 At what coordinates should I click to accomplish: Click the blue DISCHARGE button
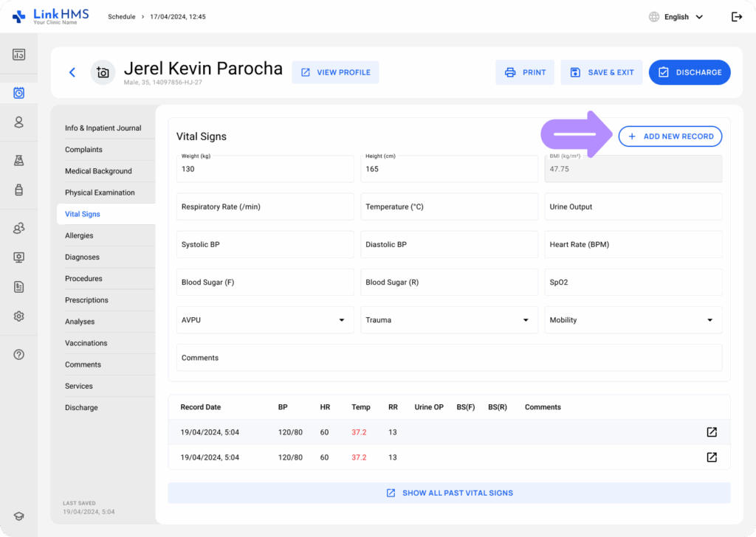coord(690,72)
